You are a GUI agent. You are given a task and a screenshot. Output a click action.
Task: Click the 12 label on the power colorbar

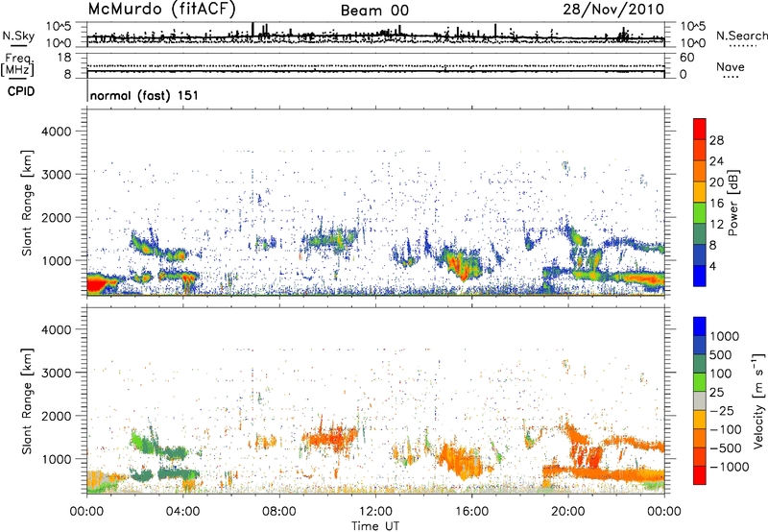click(716, 225)
